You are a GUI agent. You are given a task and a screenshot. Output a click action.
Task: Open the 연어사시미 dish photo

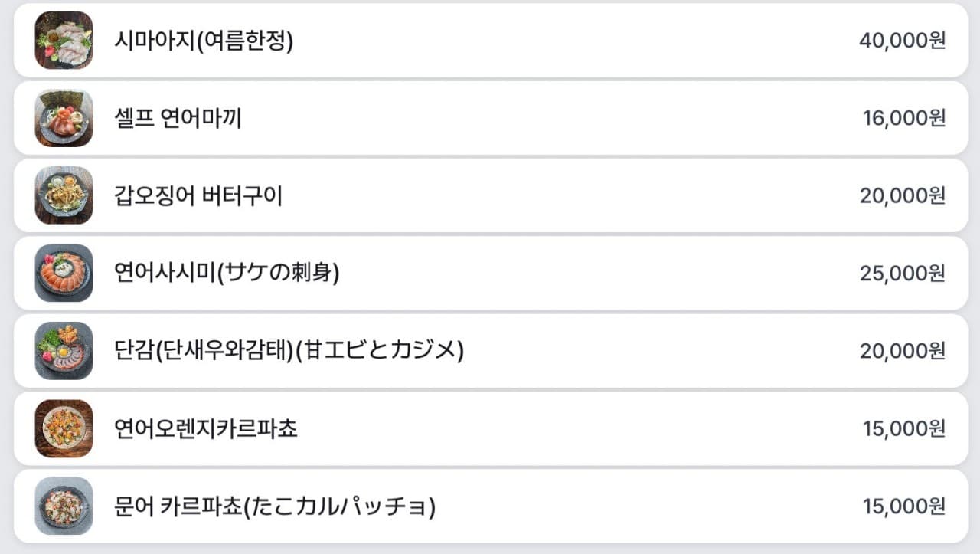(x=64, y=273)
